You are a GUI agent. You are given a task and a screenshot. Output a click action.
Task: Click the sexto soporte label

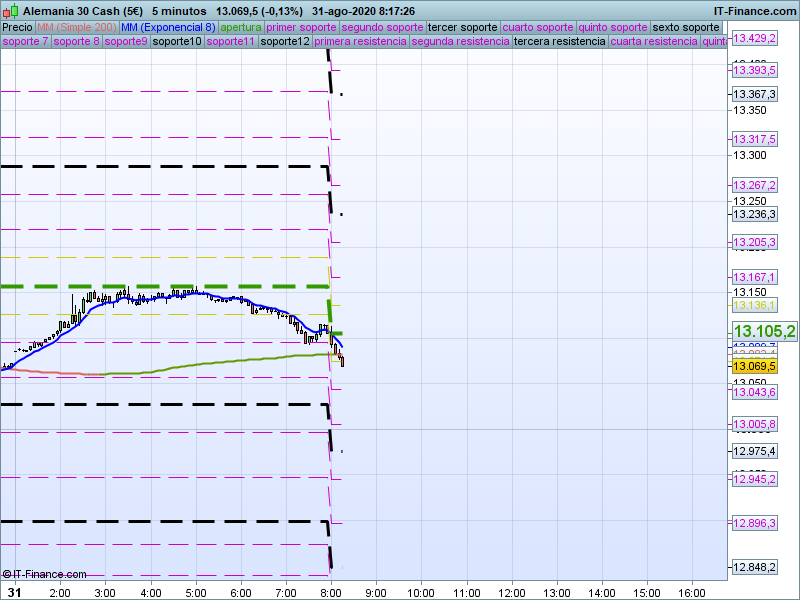pos(686,27)
